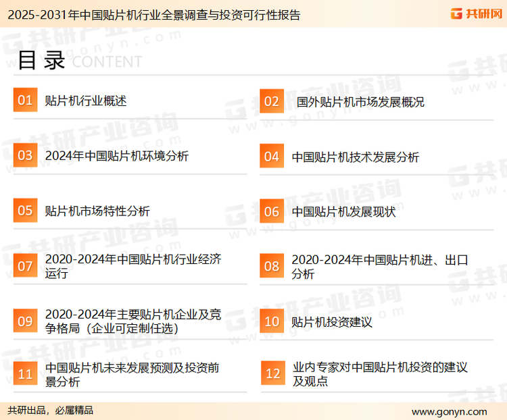Screen dimensions: 507x420
Task: Click the 目录 heading
Action: tap(41, 60)
